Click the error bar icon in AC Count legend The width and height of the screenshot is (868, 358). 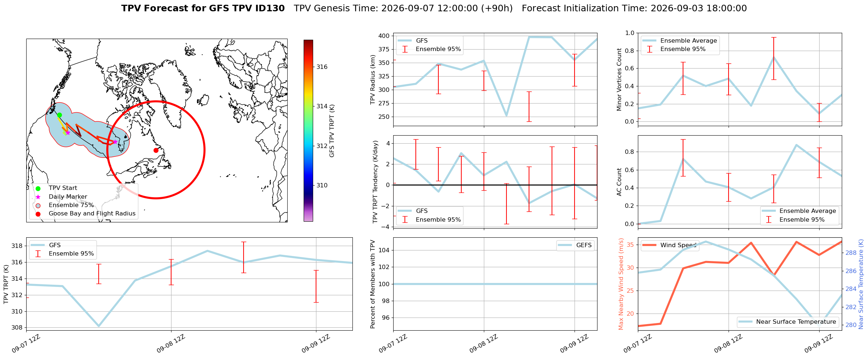tap(768, 219)
